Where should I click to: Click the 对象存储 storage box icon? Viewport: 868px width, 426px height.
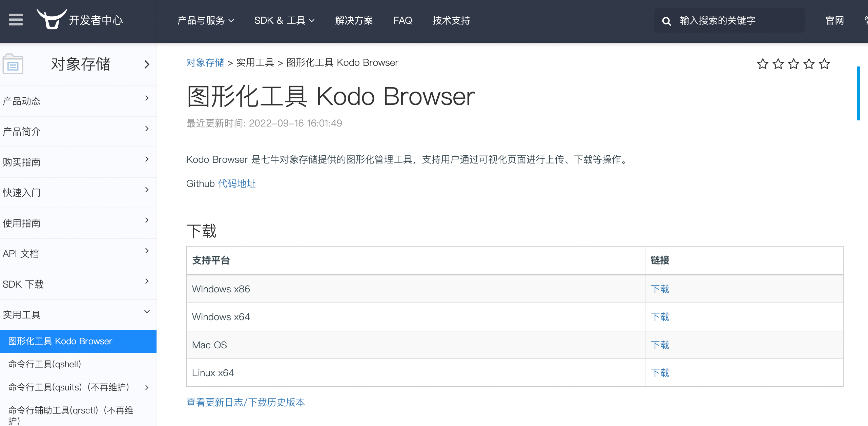coord(13,64)
